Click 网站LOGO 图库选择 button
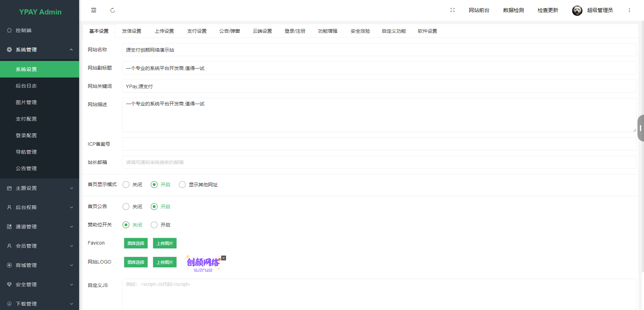 pos(136,262)
